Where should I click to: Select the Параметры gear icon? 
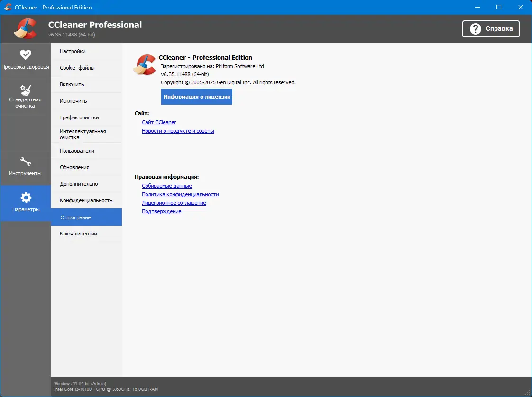(x=26, y=197)
